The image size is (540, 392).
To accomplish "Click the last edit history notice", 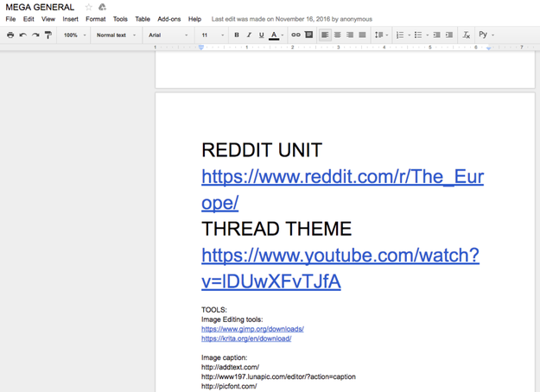I will click(292, 19).
